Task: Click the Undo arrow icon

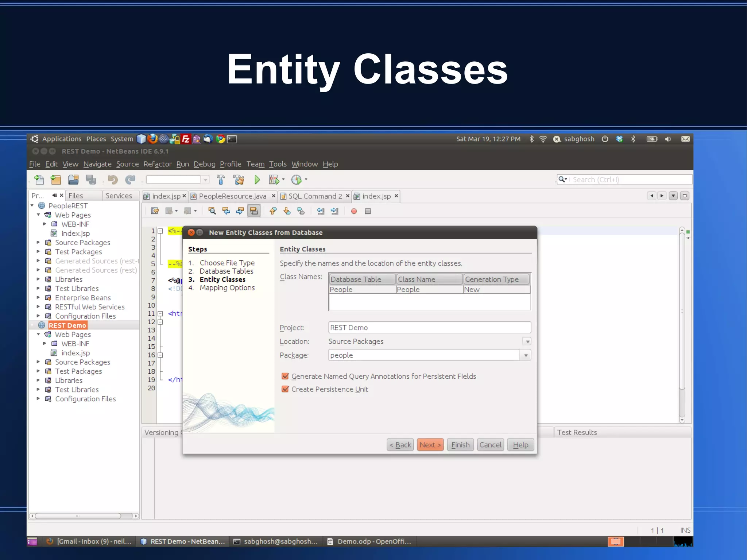Action: pos(112,179)
